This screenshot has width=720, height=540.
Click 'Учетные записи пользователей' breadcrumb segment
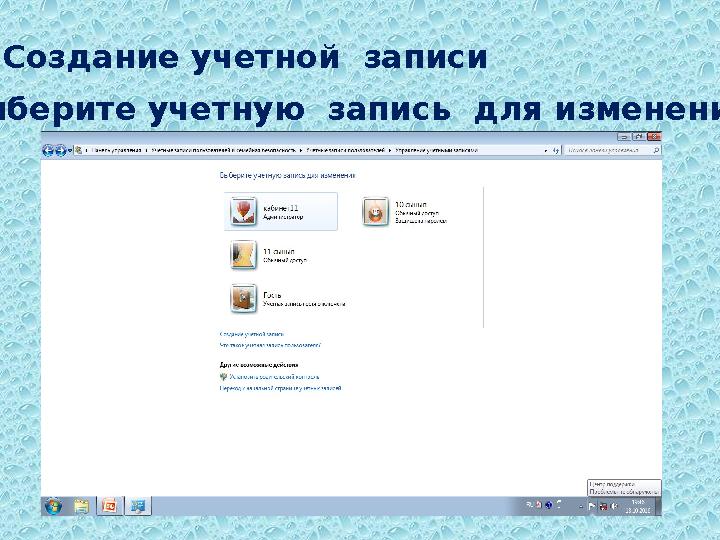click(345, 150)
